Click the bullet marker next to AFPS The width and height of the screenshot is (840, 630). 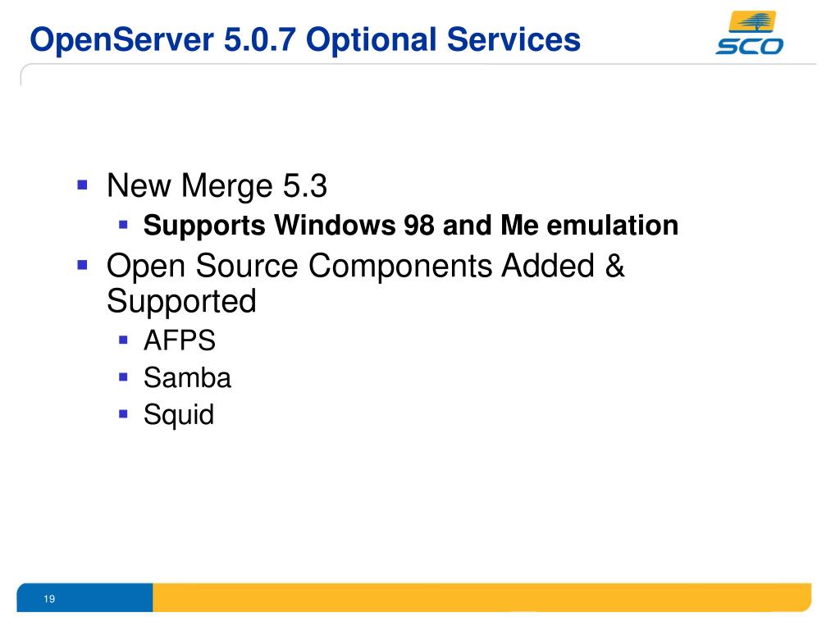pos(123,340)
